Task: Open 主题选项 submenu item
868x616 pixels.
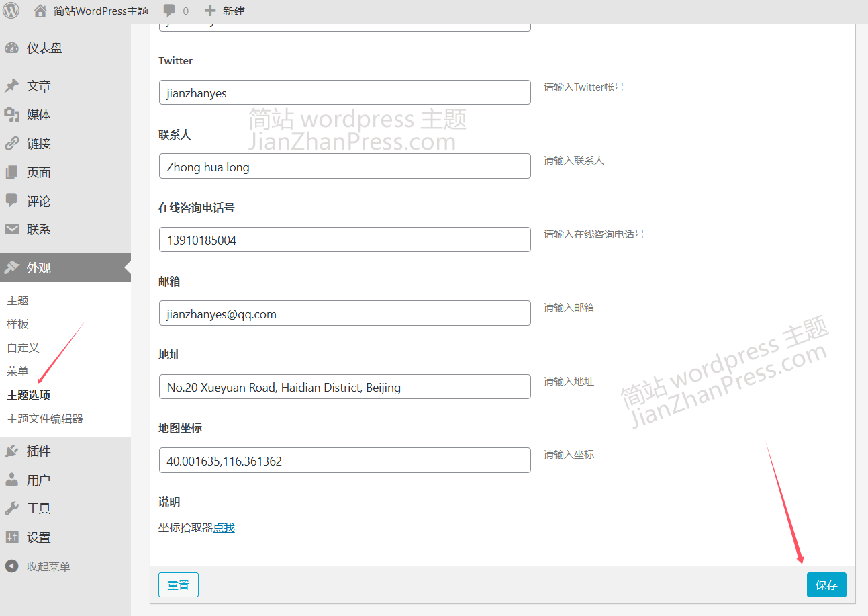Action: 28,395
